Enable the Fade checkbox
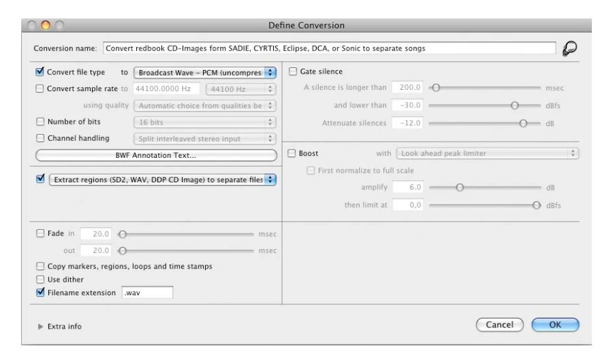The image size is (613, 364). click(40, 233)
